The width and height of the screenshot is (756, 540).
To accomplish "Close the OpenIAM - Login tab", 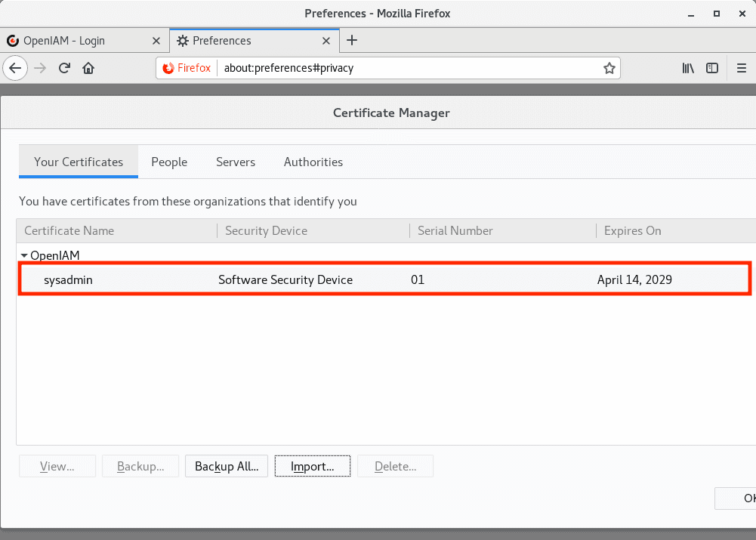I will point(156,41).
